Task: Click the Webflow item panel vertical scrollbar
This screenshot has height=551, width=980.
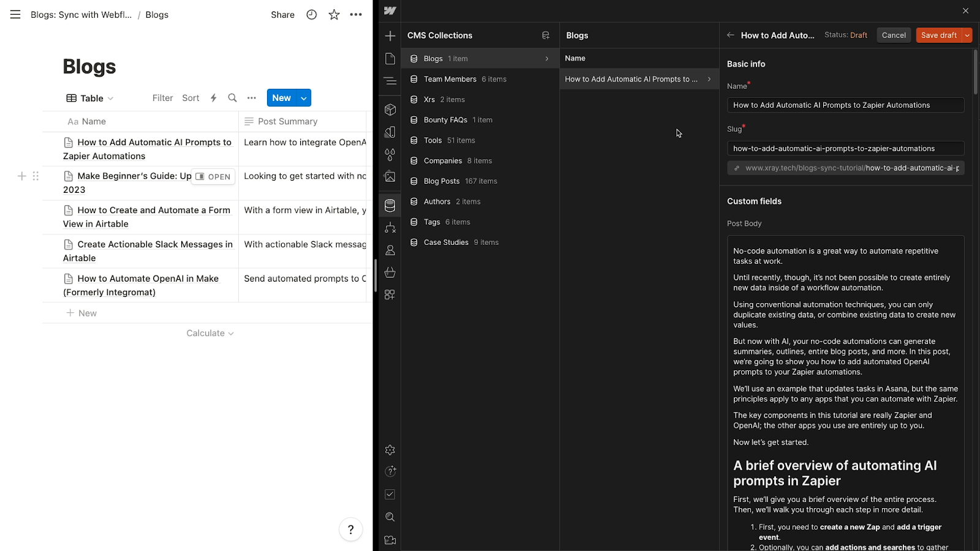Action: tap(976, 72)
